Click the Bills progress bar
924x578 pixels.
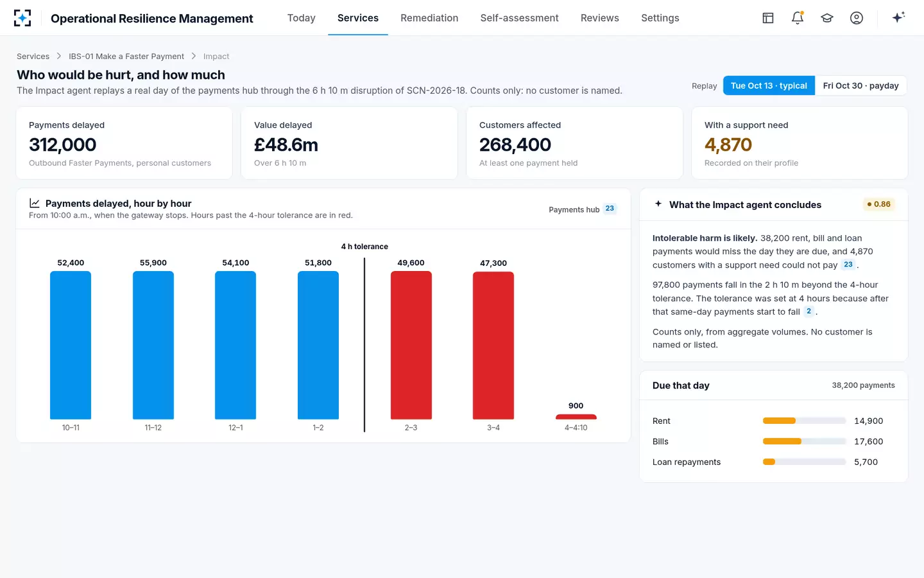(805, 441)
